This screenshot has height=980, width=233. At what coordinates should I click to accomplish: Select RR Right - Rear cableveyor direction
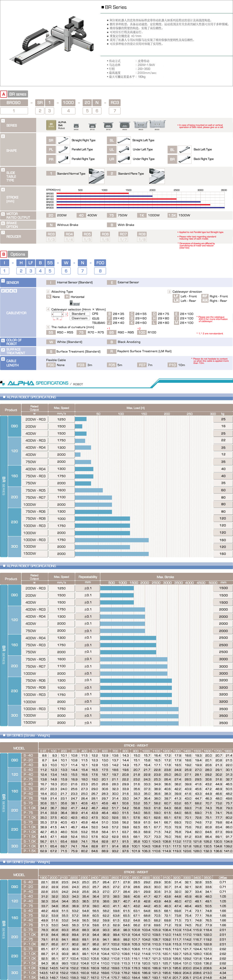[205, 300]
